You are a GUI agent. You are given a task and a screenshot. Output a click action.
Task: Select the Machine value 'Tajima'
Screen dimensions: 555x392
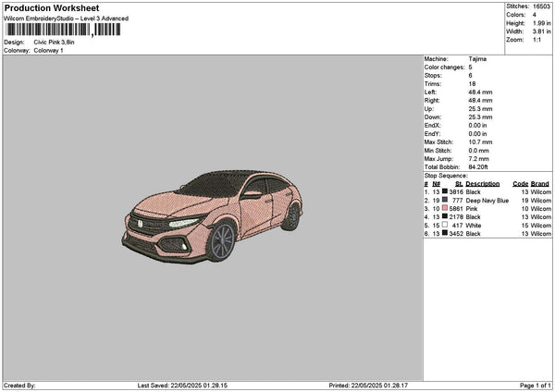(477, 59)
